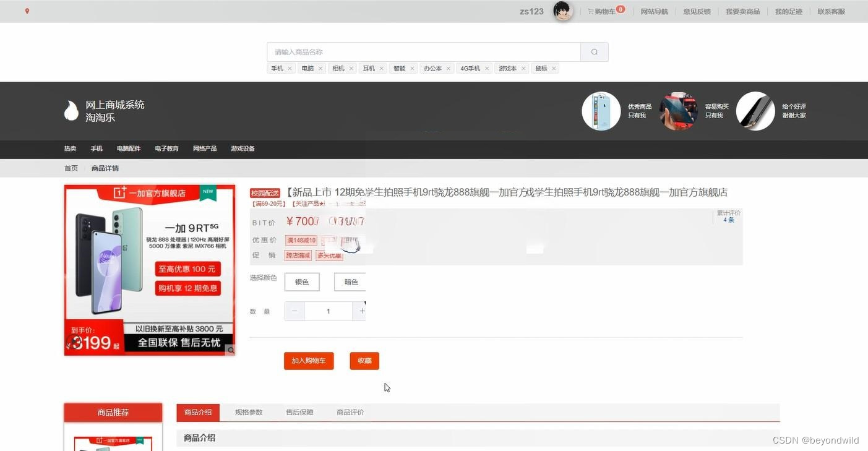The width and height of the screenshot is (868, 451).
Task: Click the water-drop site logo
Action: point(71,111)
